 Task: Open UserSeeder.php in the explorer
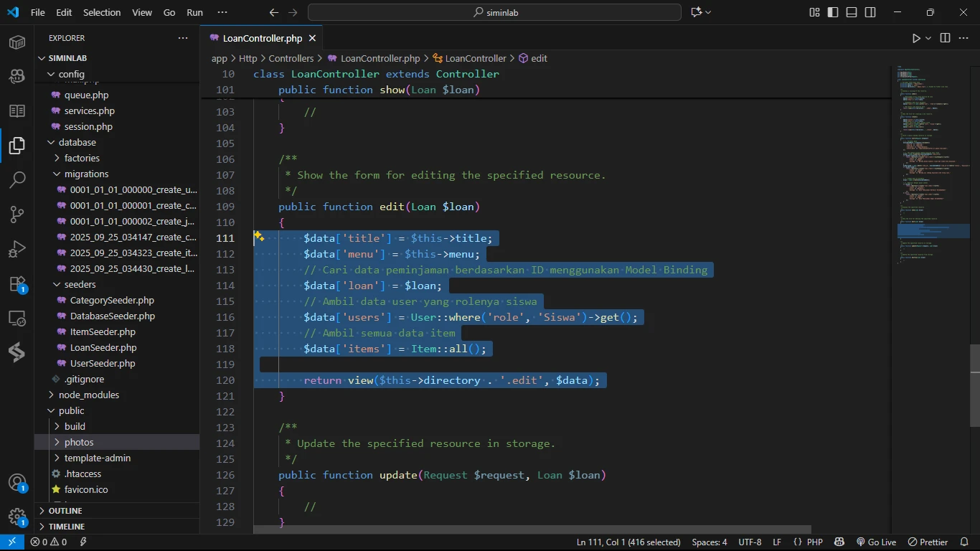point(103,363)
